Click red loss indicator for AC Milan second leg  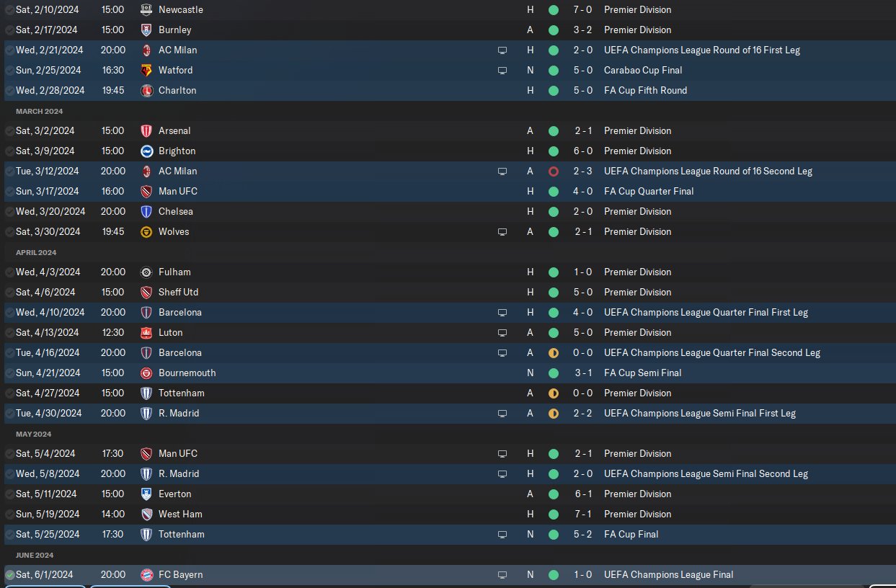click(x=554, y=171)
